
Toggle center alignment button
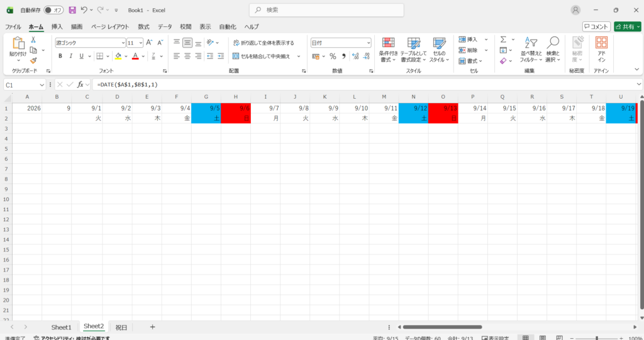coord(187,56)
